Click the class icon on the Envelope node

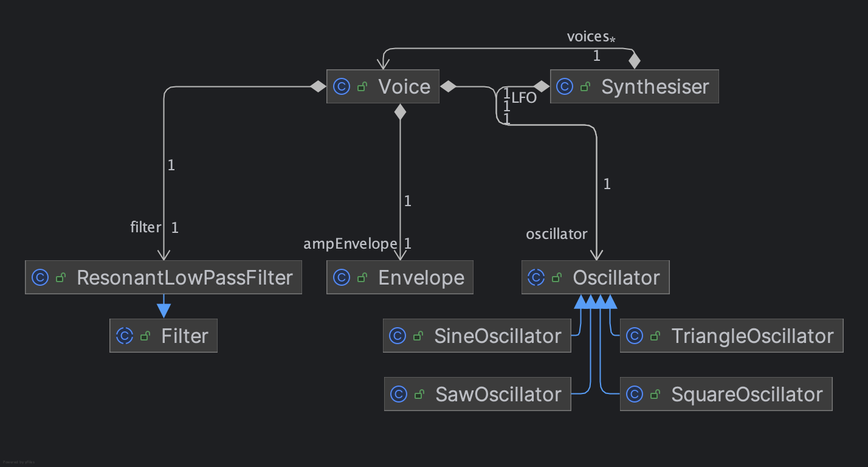point(342,278)
